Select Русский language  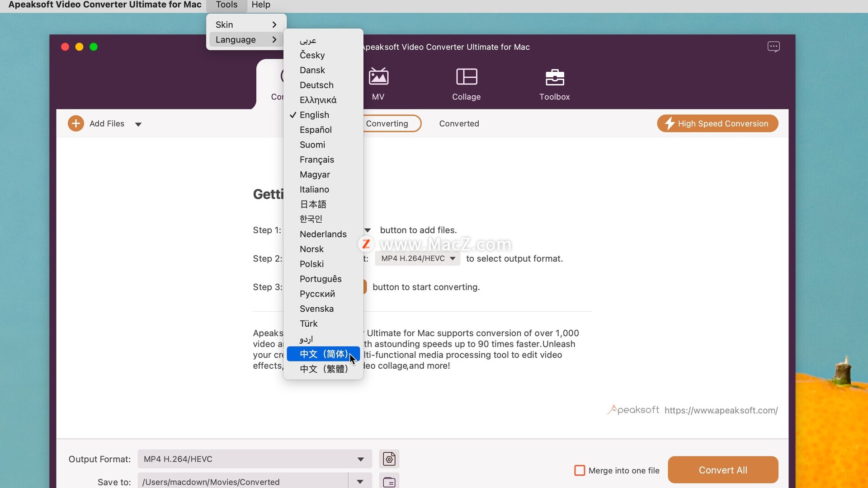(x=323, y=294)
